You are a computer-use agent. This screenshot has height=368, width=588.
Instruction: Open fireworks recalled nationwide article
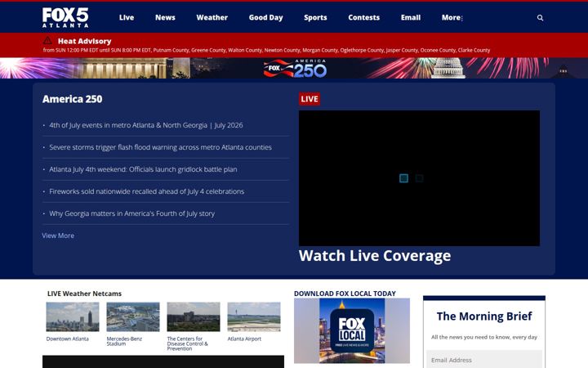pos(147,191)
